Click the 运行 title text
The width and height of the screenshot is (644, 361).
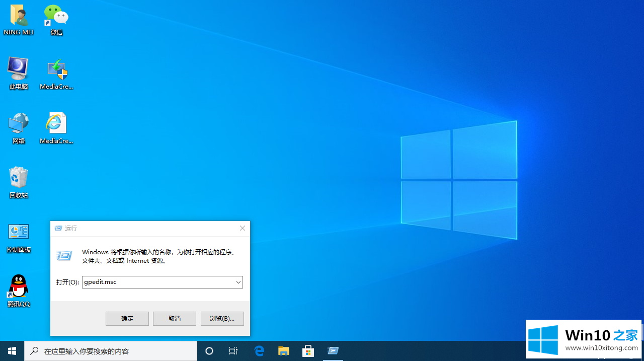71,228
